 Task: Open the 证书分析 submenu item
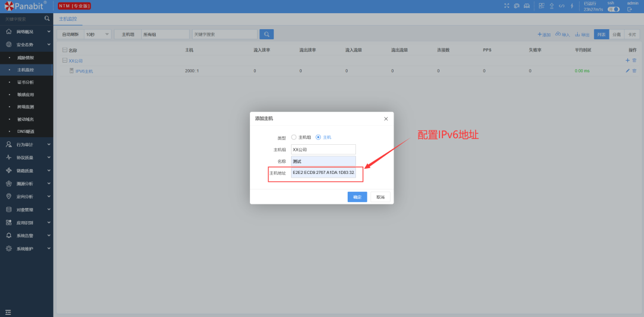26,82
